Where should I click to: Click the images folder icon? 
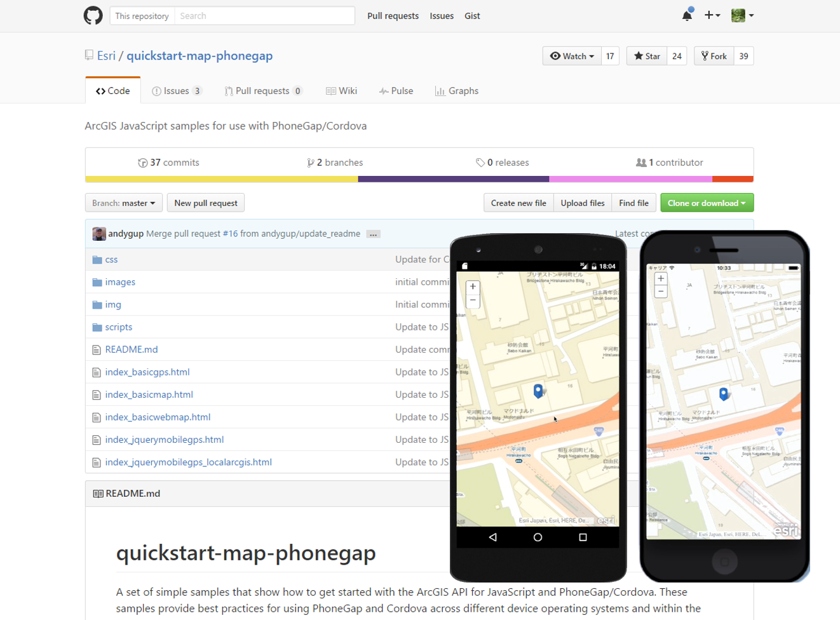97,282
